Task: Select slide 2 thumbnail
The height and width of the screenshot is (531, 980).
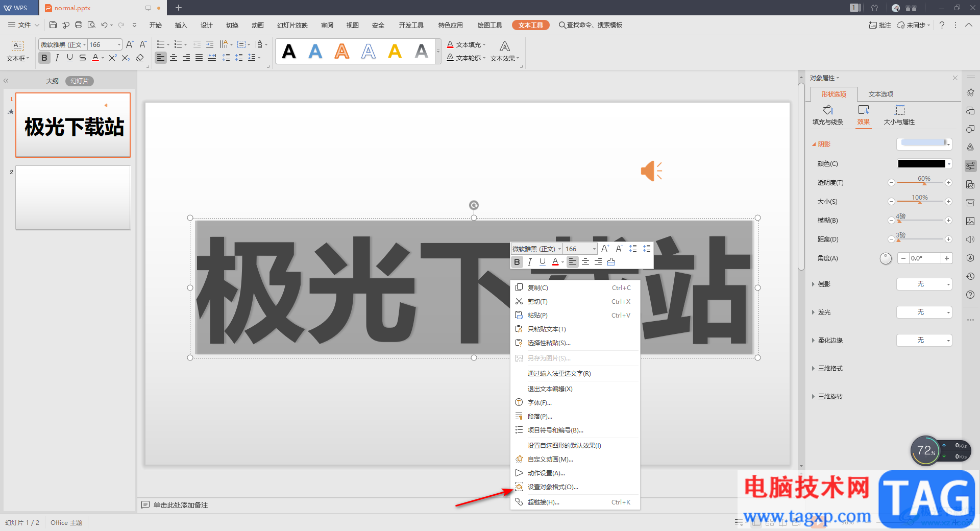Action: (72, 198)
